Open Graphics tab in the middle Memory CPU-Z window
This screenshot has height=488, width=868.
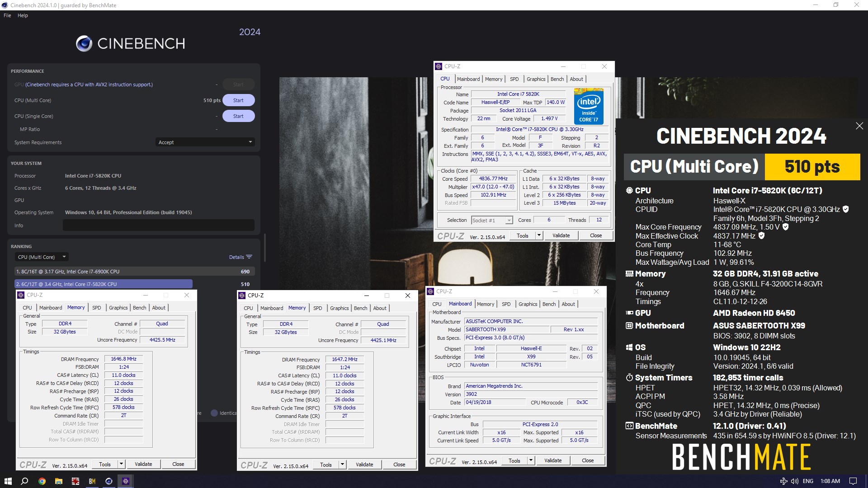(339, 308)
